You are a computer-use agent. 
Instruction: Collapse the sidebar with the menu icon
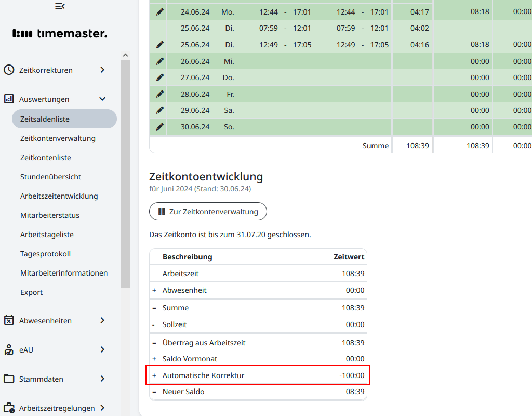pyautogui.click(x=60, y=6)
